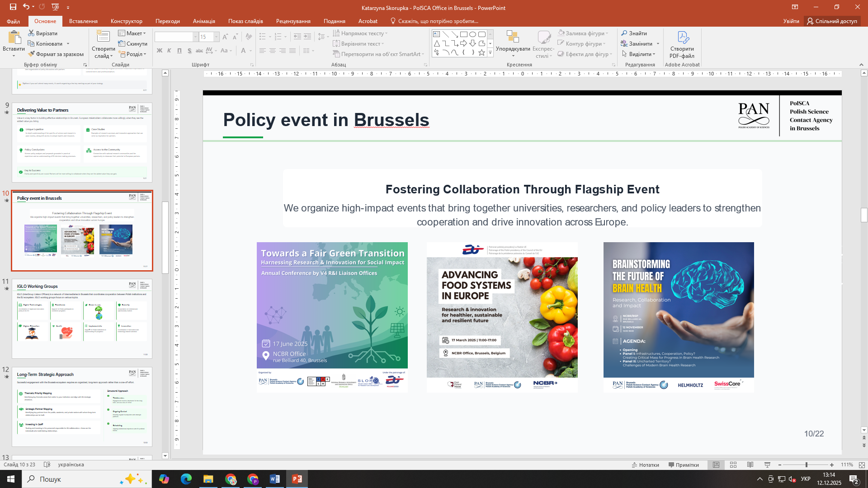Open the Конструктор ribbon tab
The width and height of the screenshot is (868, 488).
click(x=126, y=21)
